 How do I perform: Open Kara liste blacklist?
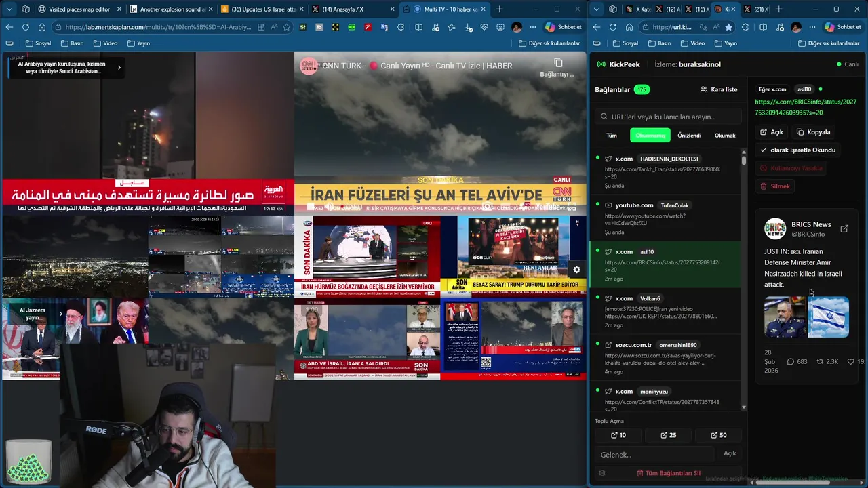[718, 89]
